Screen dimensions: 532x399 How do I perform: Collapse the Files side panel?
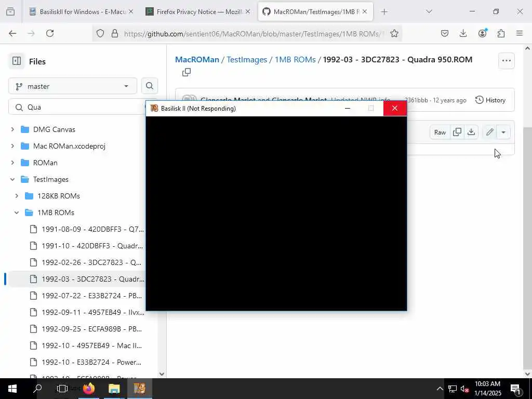pyautogui.click(x=16, y=61)
